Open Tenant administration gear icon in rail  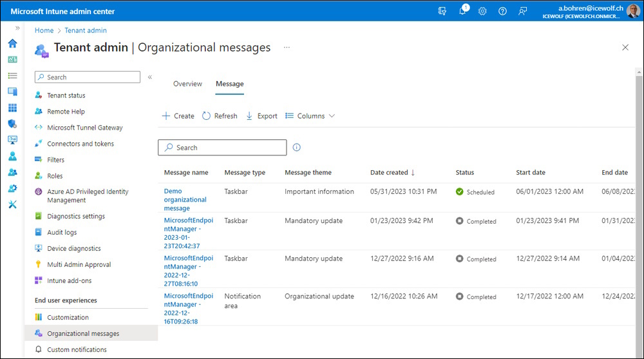point(13,188)
